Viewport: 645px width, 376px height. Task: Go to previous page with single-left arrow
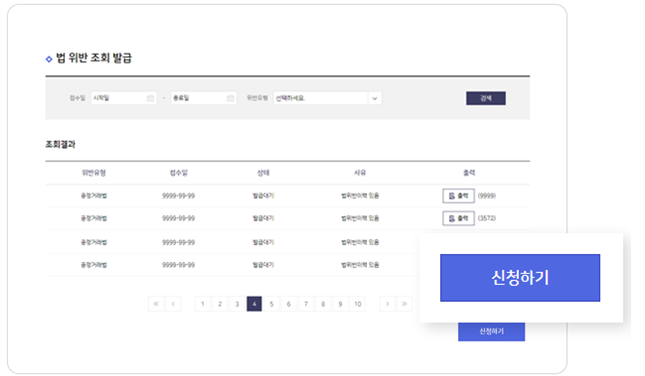(x=173, y=304)
